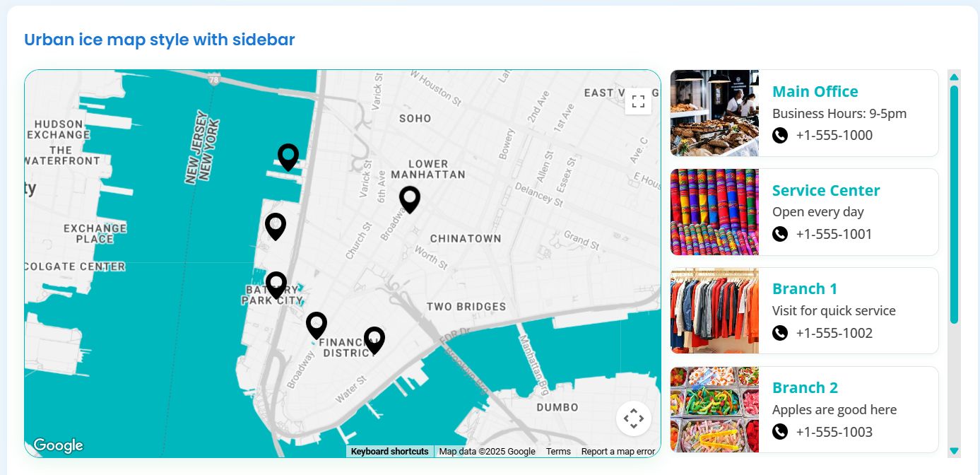Click sidebar scrollbar down arrow
The width and height of the screenshot is (980, 475).
click(955, 451)
